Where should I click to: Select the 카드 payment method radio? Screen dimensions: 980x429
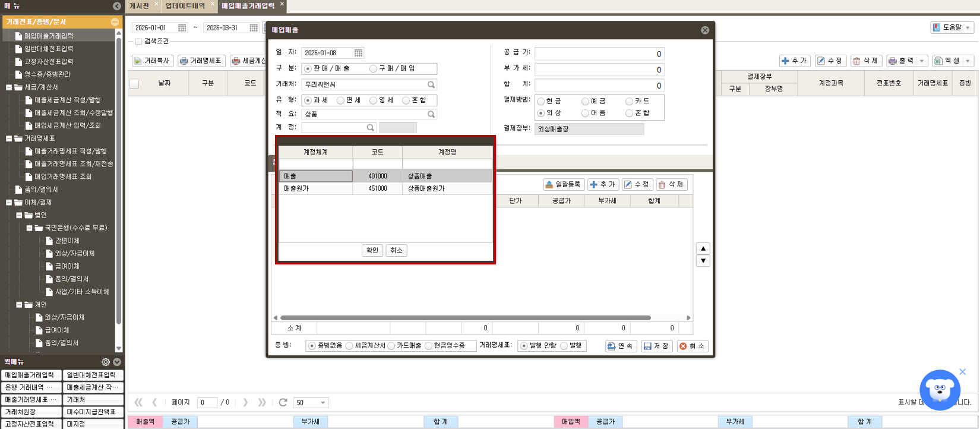click(629, 102)
